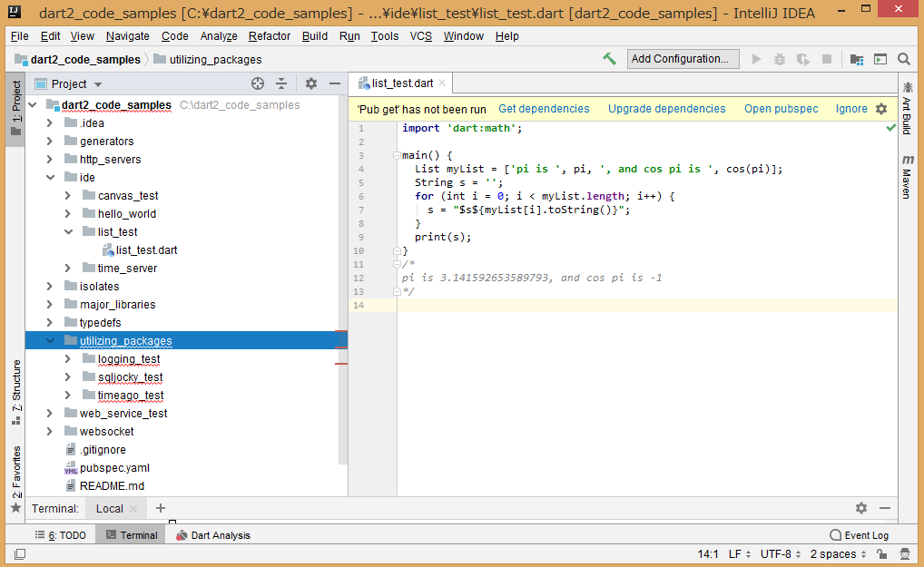Click the Run play icon

click(757, 59)
